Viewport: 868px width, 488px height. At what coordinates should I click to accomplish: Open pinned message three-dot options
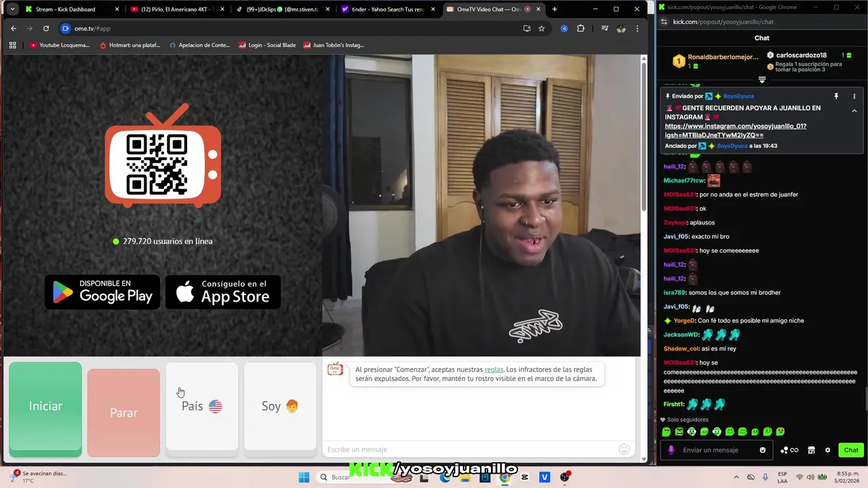pos(854,96)
